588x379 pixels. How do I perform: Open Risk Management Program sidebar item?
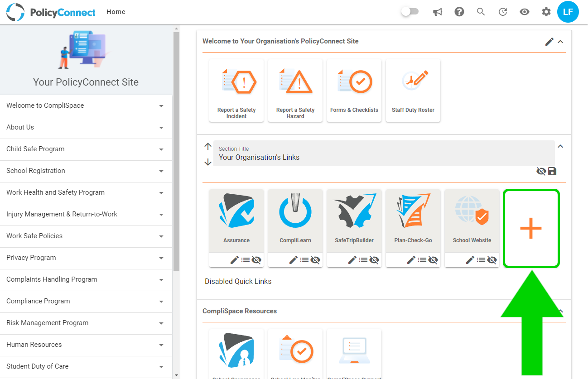coord(86,323)
